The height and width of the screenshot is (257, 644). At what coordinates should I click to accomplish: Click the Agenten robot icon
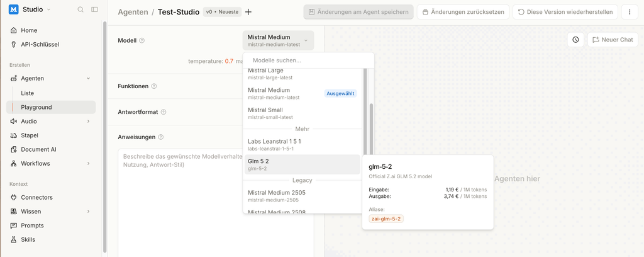[x=14, y=79]
